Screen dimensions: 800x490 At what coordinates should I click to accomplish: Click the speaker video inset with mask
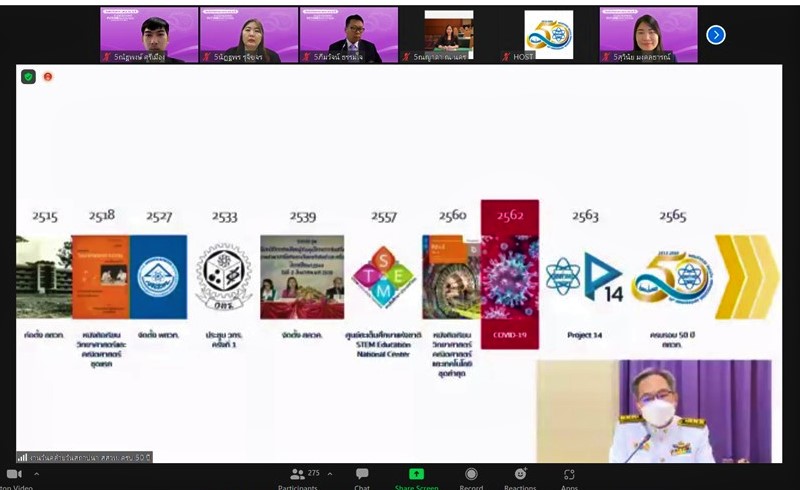tap(654, 411)
